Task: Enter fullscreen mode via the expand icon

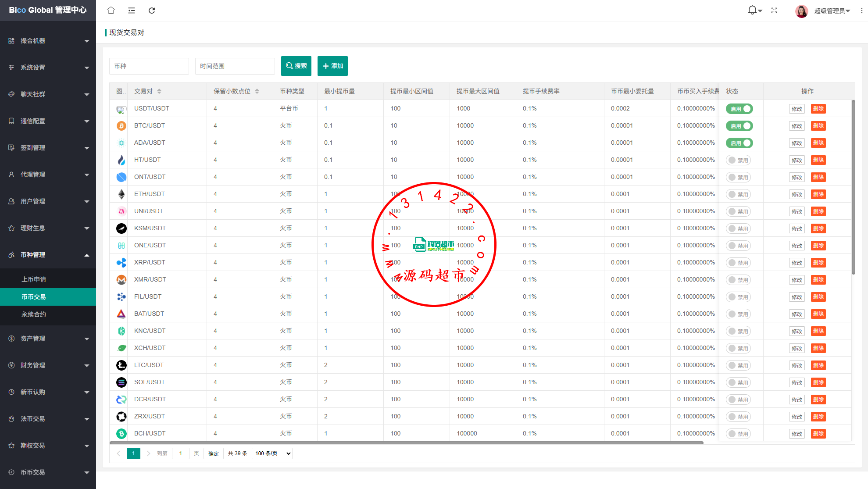Action: [774, 11]
